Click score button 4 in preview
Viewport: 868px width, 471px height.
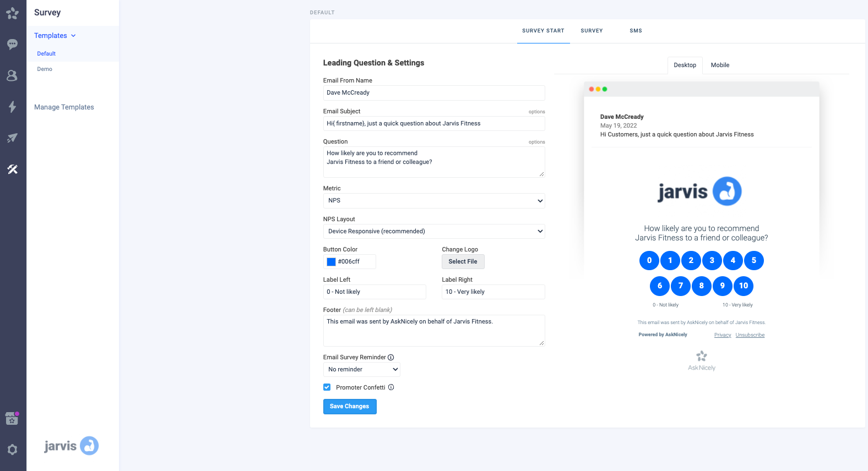(x=733, y=260)
